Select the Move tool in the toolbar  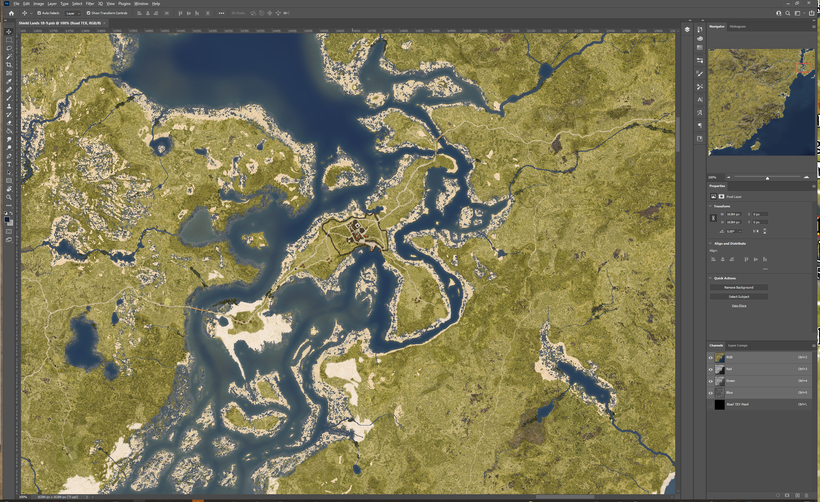(8, 31)
